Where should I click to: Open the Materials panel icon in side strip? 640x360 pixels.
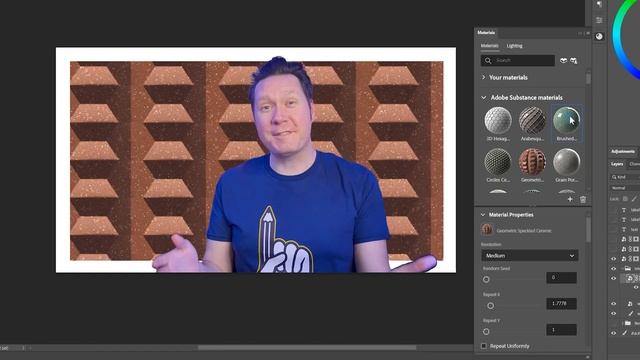(x=599, y=36)
